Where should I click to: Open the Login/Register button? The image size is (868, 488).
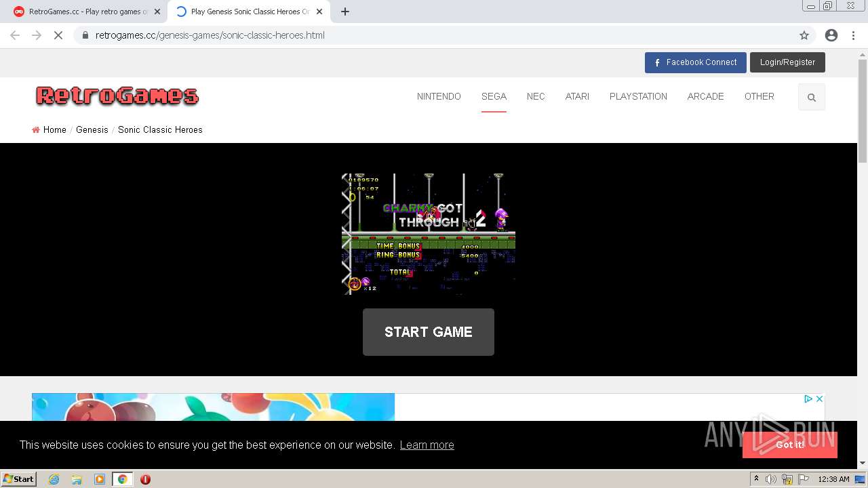pos(787,62)
